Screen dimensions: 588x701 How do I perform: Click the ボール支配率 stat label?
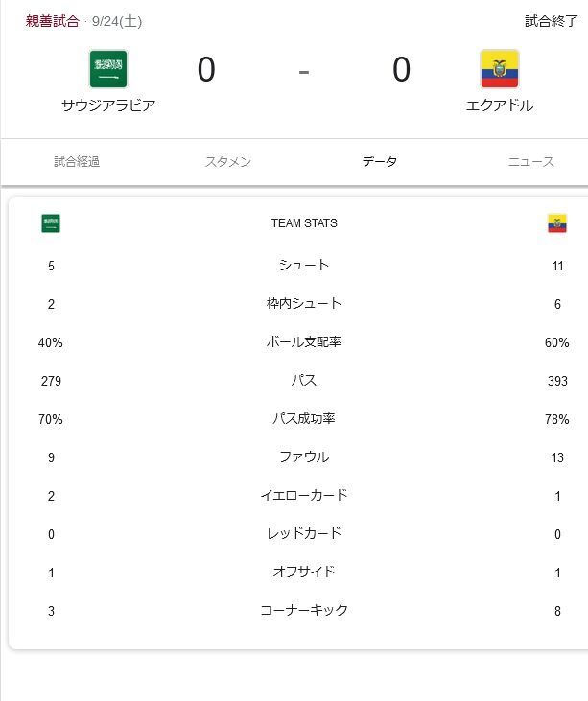pyautogui.click(x=304, y=342)
